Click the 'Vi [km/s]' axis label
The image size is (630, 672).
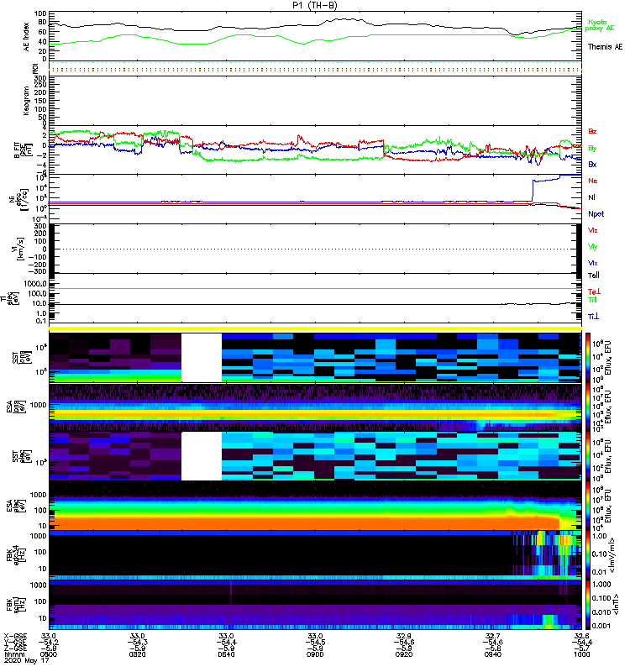(20, 249)
